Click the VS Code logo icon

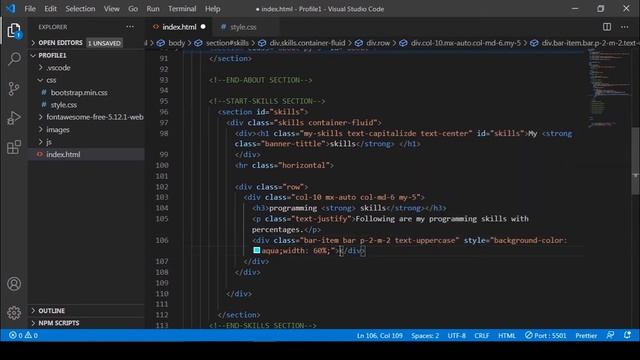pyautogui.click(x=11, y=8)
